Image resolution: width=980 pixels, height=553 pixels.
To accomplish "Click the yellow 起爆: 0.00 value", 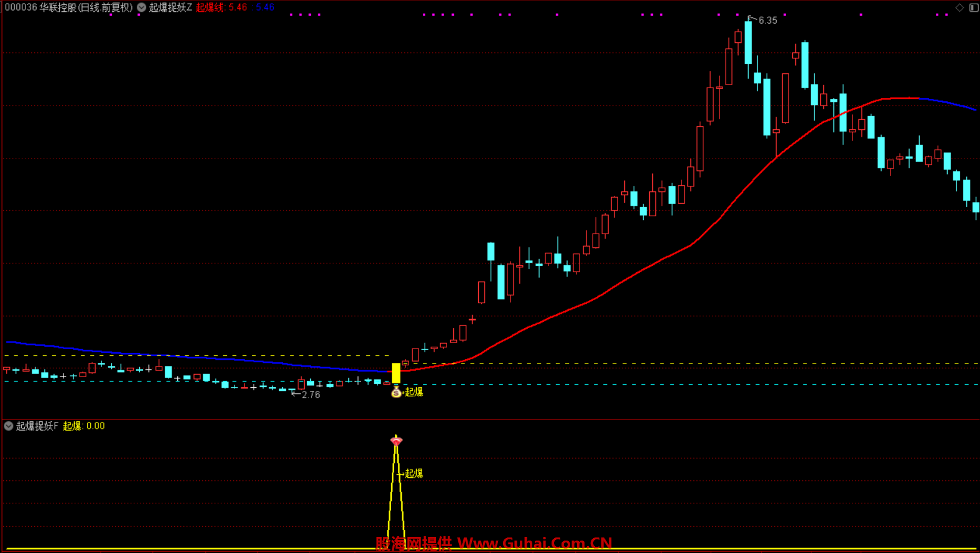I will pos(84,426).
